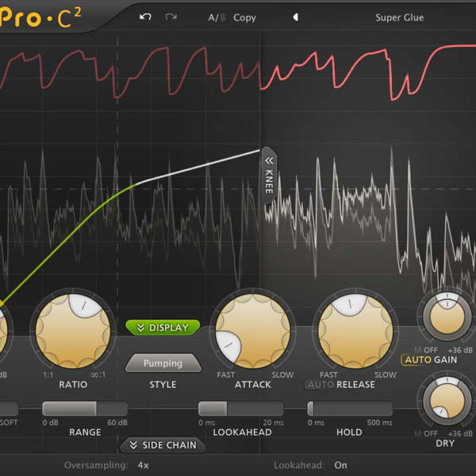Screen dimensions: 476x476
Task: Click the HOLD label
Action: pyautogui.click(x=349, y=432)
